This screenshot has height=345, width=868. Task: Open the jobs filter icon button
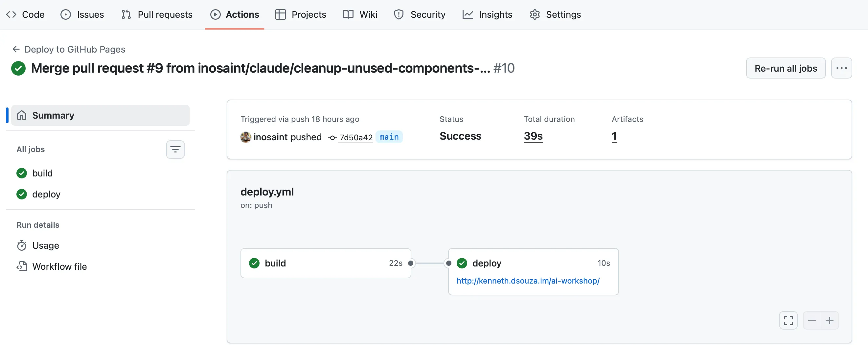pyautogui.click(x=175, y=149)
